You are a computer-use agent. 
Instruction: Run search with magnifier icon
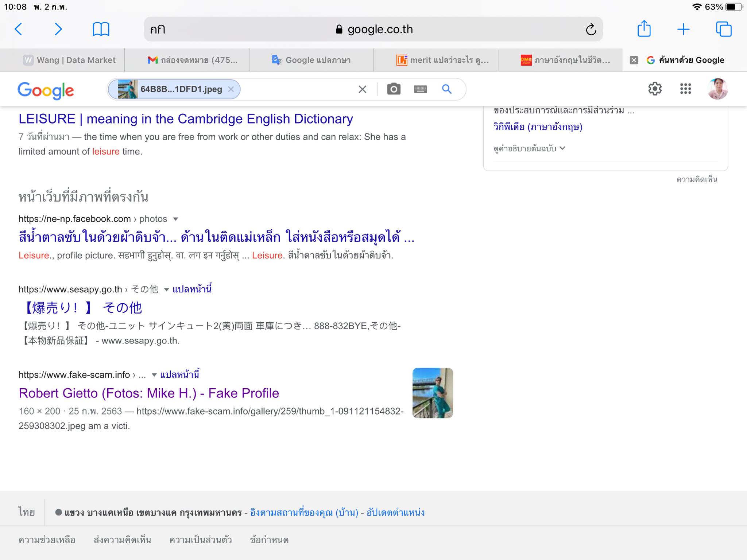447,89
